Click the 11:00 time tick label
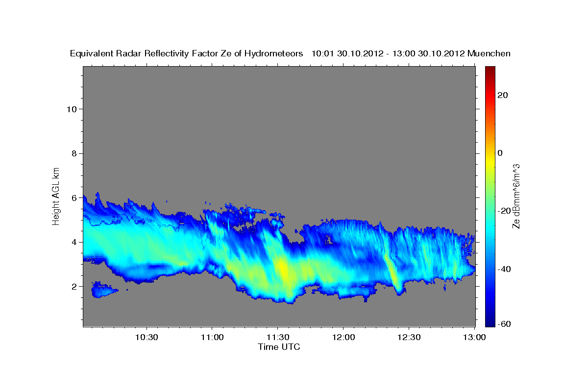The width and height of the screenshot is (588, 392). point(212,338)
